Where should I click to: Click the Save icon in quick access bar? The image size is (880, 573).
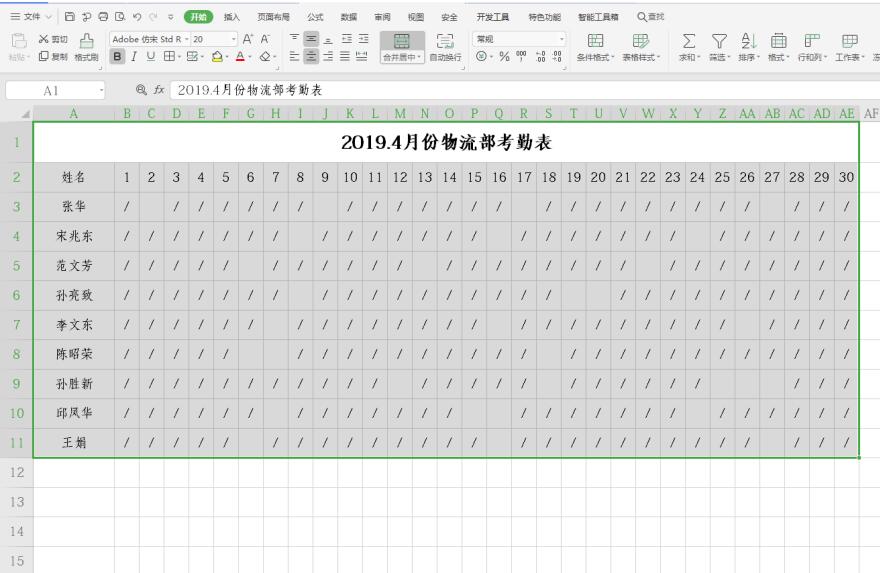click(70, 17)
